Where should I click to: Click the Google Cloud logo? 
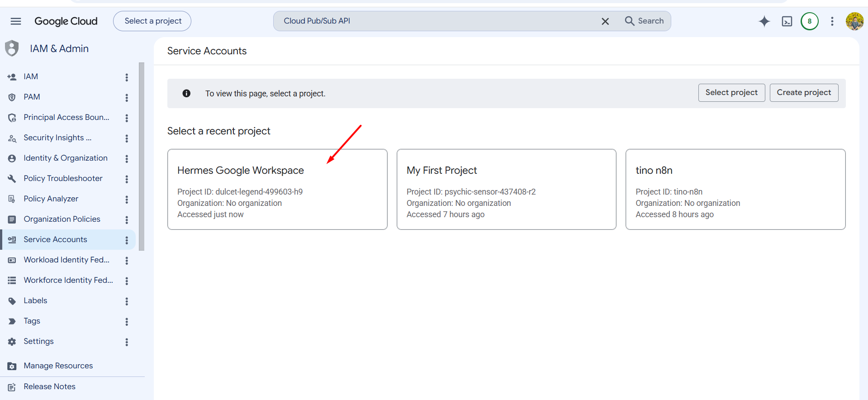(66, 21)
